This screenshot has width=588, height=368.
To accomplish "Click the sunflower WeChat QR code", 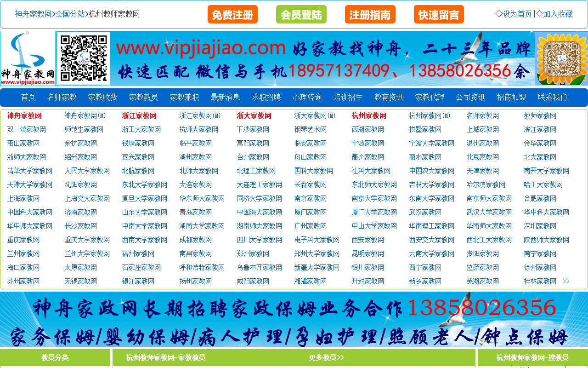I will click(x=561, y=58).
